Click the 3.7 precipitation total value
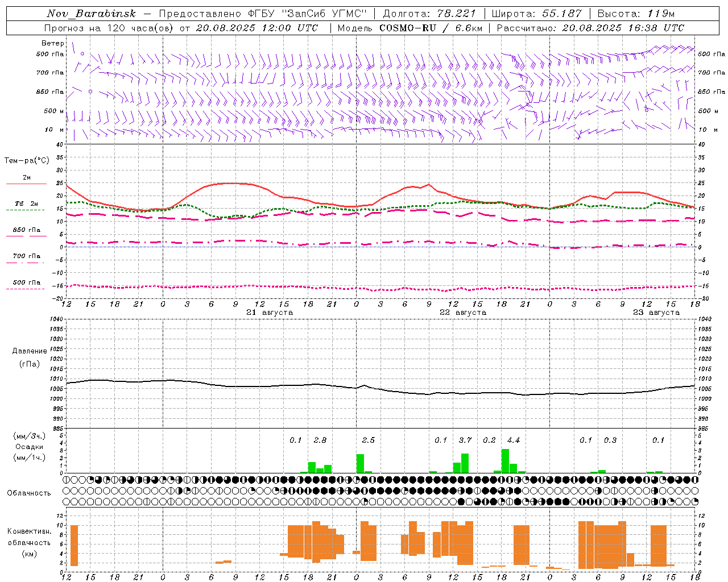 click(465, 440)
